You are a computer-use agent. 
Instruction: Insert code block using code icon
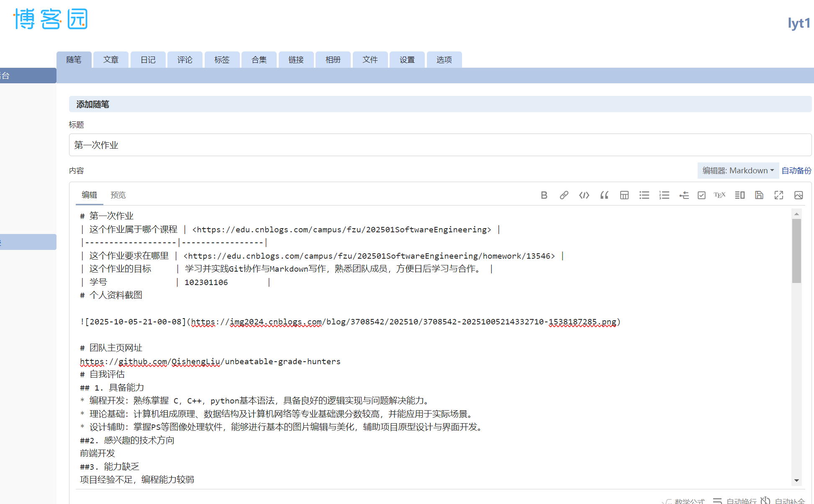click(x=584, y=195)
